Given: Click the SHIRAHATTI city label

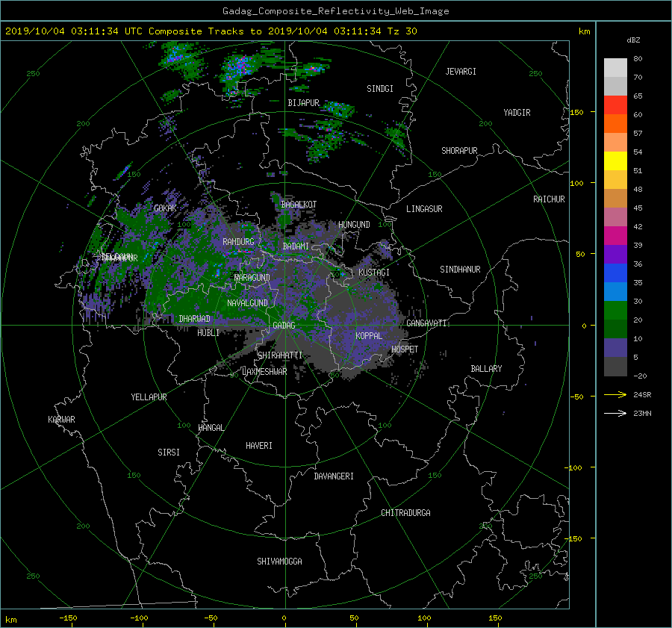Looking at the screenshot, I should [280, 355].
